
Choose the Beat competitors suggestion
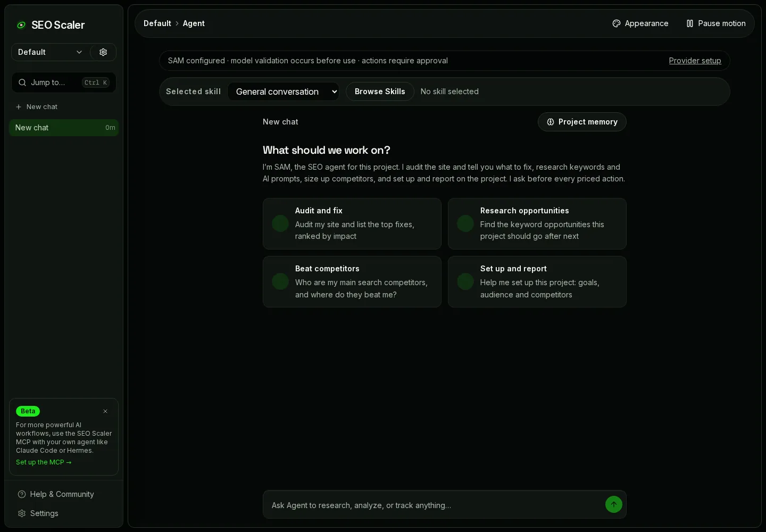[x=352, y=281]
